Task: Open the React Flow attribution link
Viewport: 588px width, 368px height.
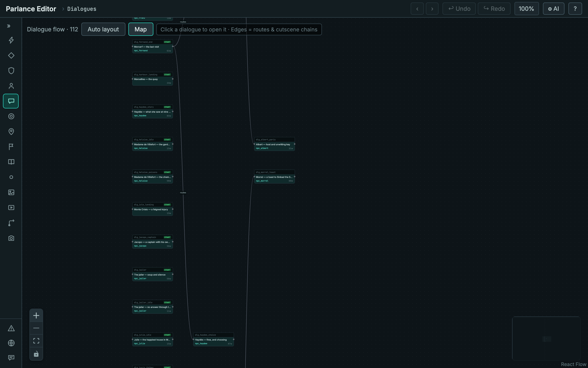Action: [x=574, y=364]
